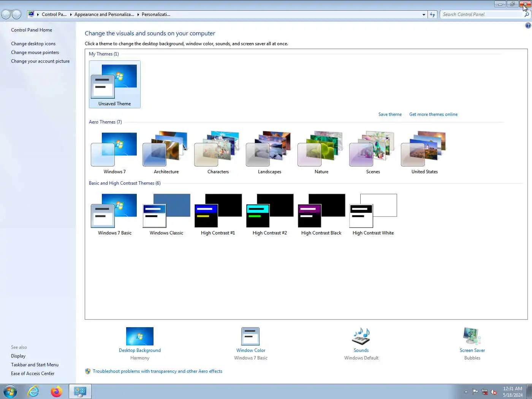Click the network tray icon

point(484,392)
